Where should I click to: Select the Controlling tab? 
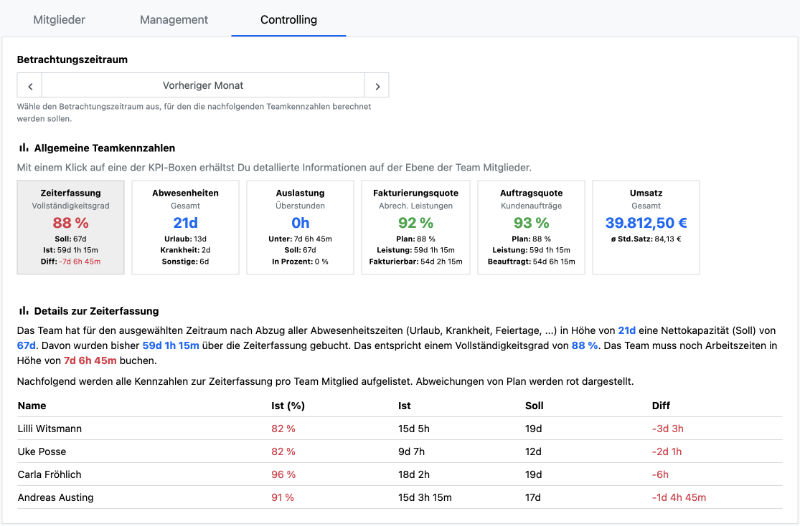tap(288, 19)
